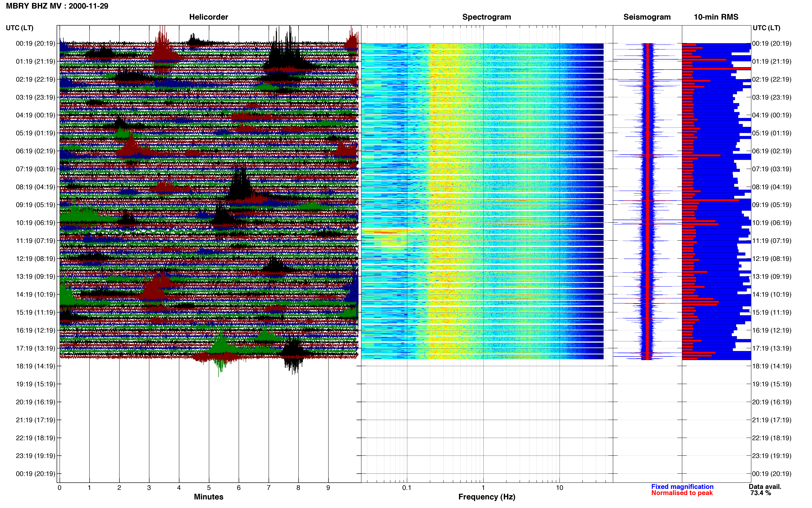This screenshot has width=812, height=508.
Task: Click left time label '10:19 (06:19)'
Action: pyautogui.click(x=36, y=223)
